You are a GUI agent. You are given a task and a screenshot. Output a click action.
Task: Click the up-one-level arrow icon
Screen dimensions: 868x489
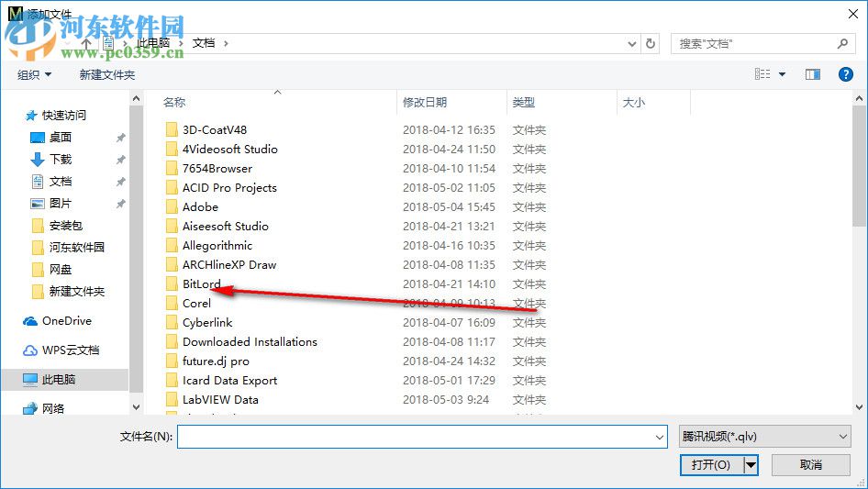pyautogui.click(x=86, y=43)
